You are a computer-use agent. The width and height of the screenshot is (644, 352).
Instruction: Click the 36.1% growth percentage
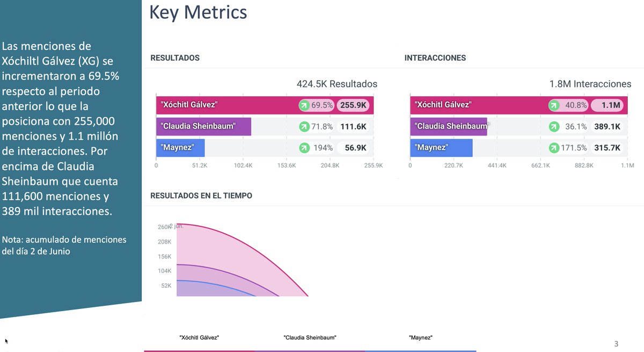[576, 127]
